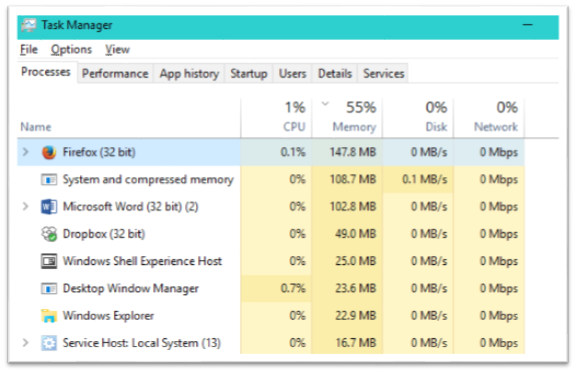Click the Dropbox process icon
Screen dimensions: 576x373
point(49,234)
